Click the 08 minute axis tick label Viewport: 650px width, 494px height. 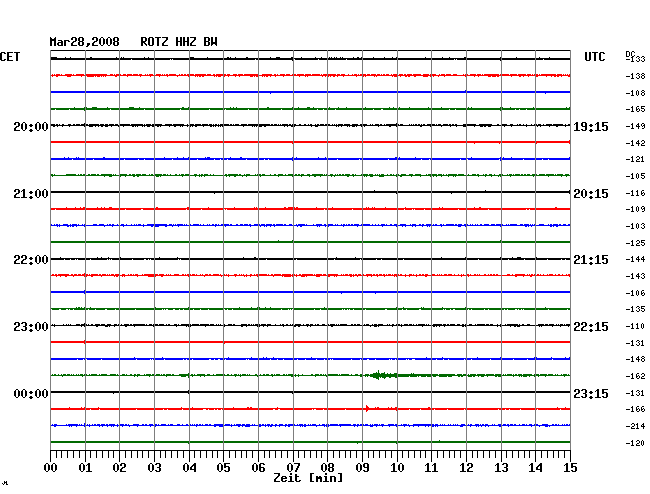click(327, 467)
